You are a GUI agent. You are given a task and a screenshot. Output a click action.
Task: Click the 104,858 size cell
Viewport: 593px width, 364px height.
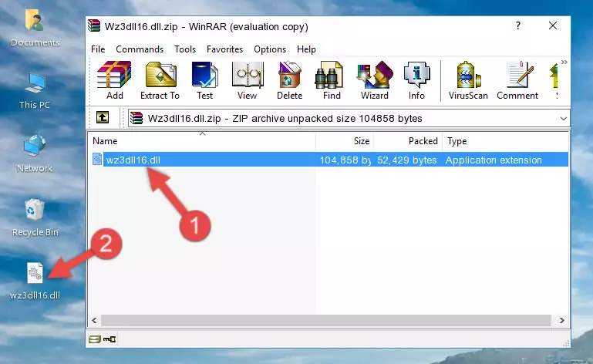pyautogui.click(x=345, y=160)
